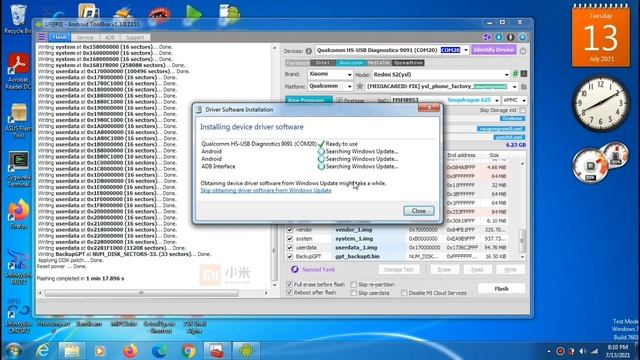This screenshot has height=360, width=640.
Task: Click the blue settings icon at the toolbar end
Action: pos(522,37)
